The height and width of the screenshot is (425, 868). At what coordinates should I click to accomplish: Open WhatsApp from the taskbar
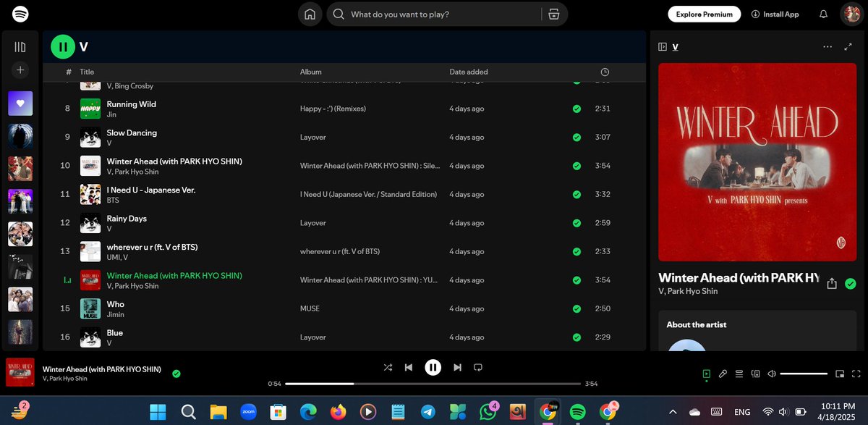[x=488, y=412]
